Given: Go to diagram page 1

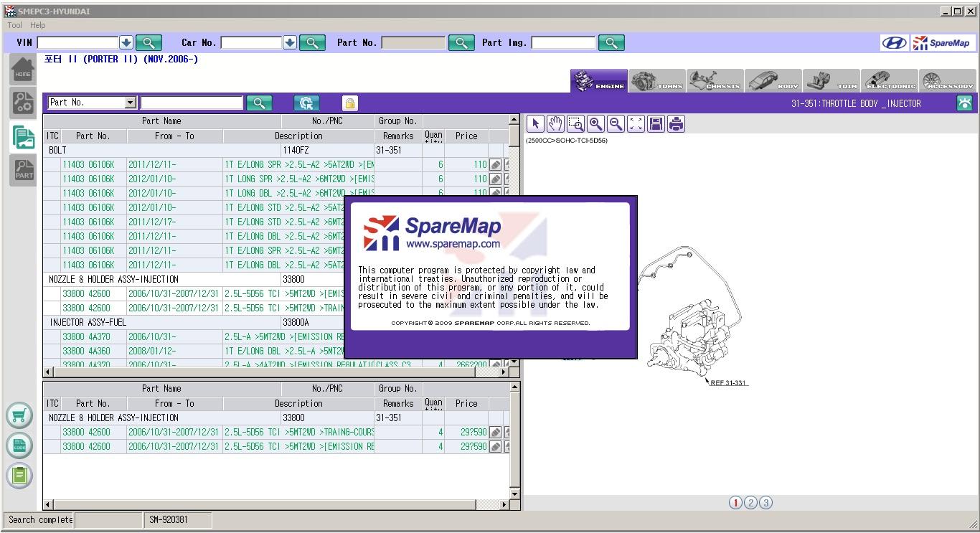Looking at the screenshot, I should click(x=735, y=503).
